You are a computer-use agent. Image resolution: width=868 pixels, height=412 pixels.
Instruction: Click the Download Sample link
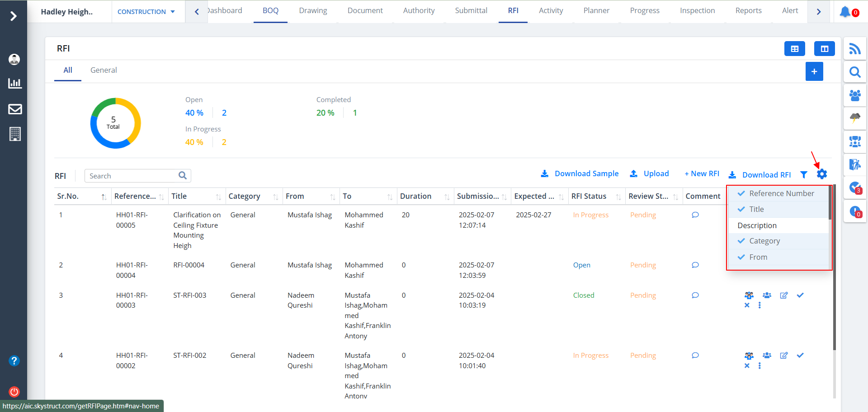[x=580, y=174]
